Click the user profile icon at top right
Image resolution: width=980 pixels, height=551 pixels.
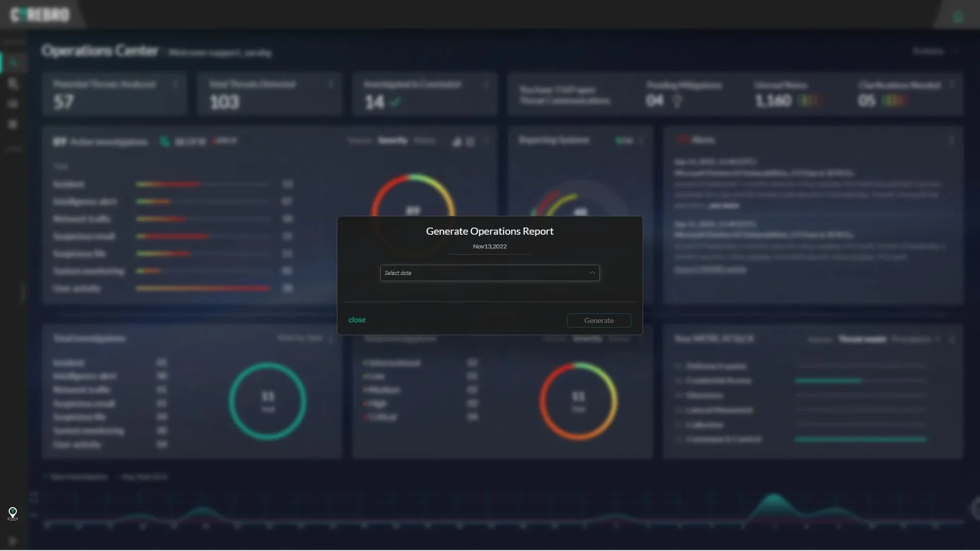pos(958,16)
